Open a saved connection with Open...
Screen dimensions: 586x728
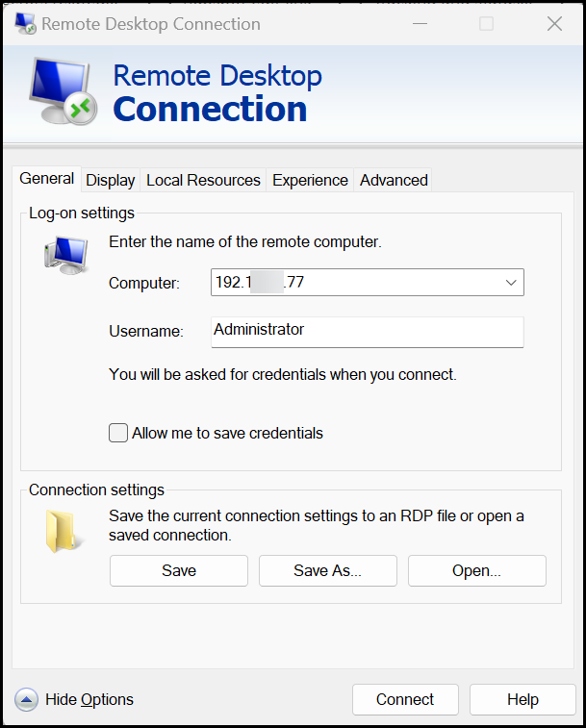click(476, 571)
